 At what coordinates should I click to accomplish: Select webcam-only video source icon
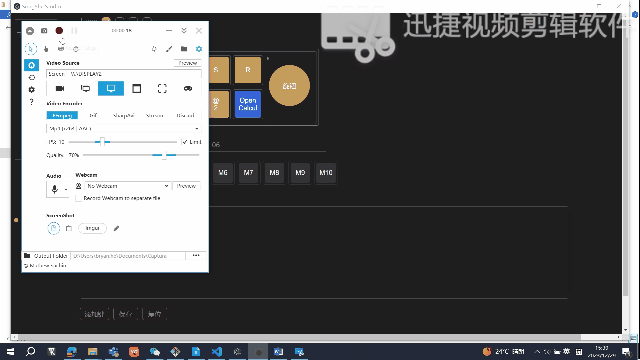(60, 89)
